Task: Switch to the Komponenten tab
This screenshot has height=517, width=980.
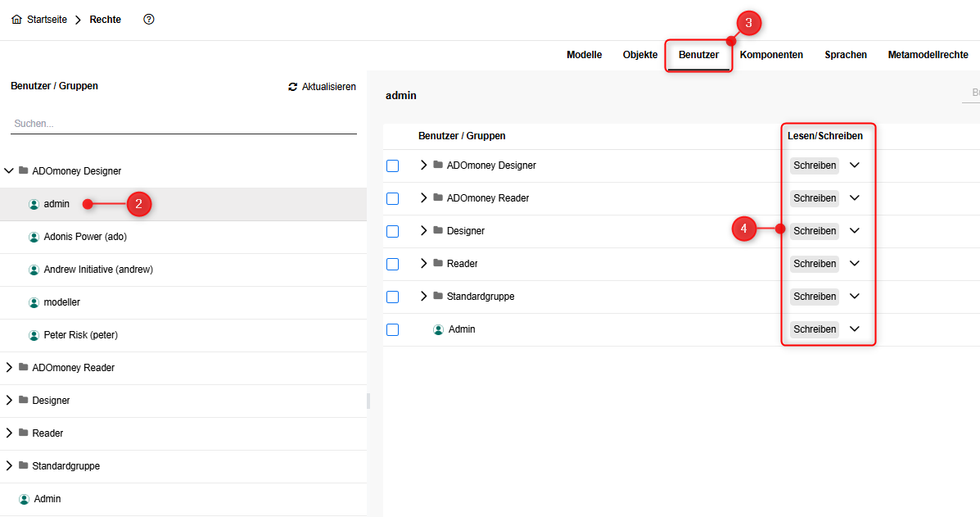Action: pos(771,55)
